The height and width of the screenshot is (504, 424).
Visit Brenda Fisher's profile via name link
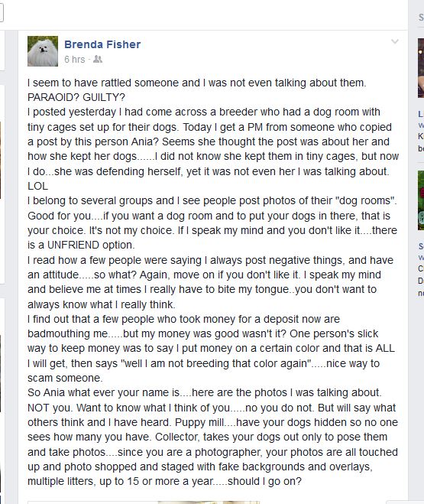[102, 44]
